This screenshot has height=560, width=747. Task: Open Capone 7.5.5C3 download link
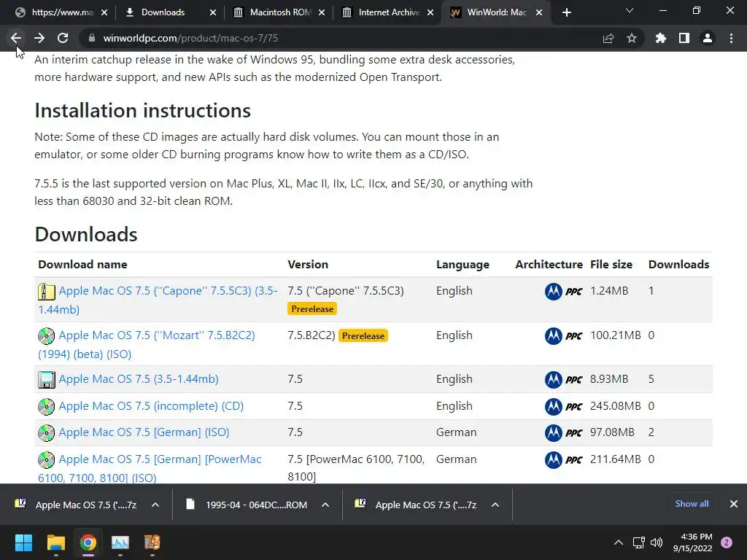(x=158, y=300)
